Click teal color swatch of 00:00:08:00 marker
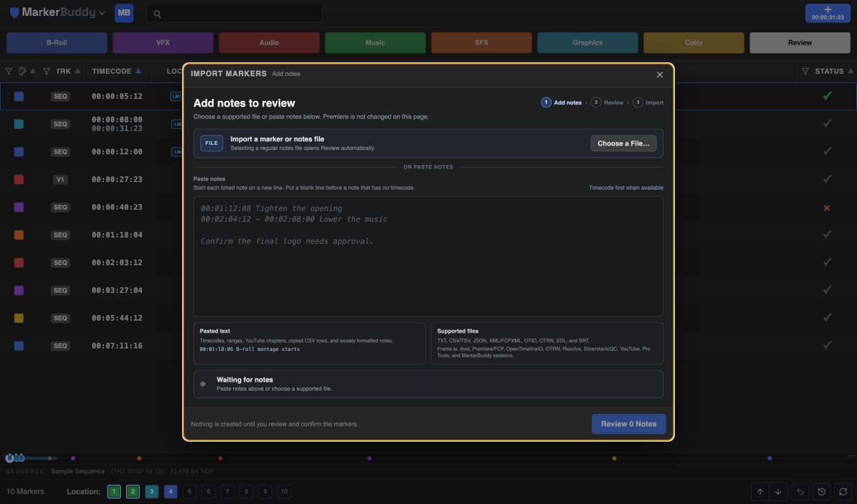The image size is (857, 504). [19, 124]
